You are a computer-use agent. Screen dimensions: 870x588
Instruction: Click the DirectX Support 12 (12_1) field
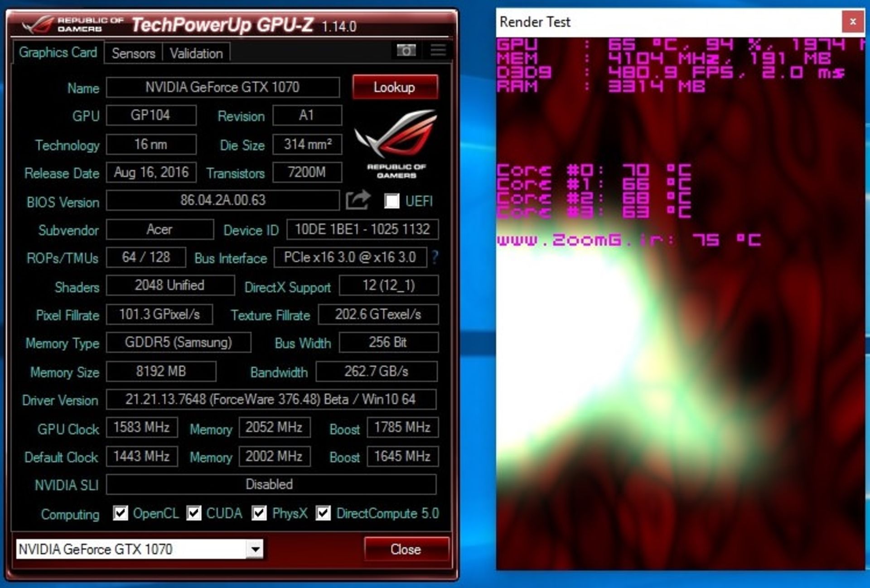[388, 285]
